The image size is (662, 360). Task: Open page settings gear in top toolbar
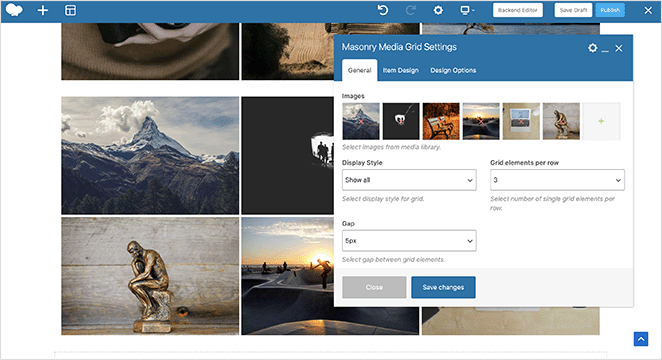[438, 10]
